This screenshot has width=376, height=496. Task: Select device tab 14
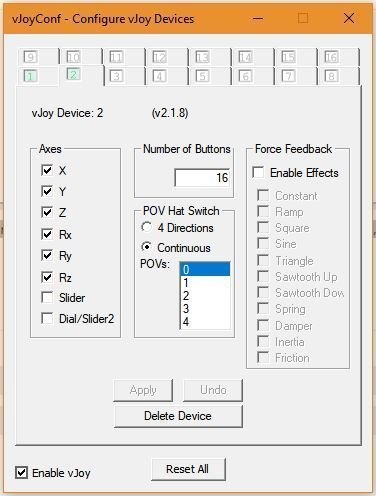(253, 57)
